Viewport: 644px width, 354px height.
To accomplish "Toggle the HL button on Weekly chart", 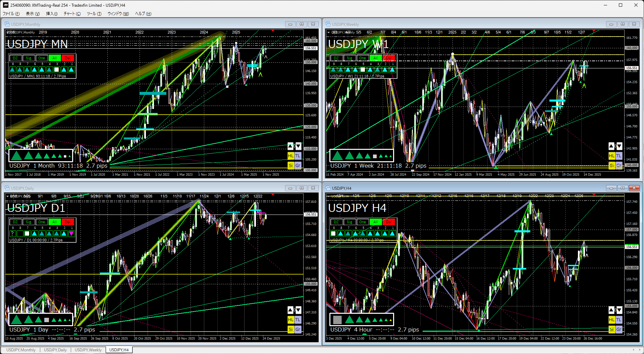I will click(611, 156).
